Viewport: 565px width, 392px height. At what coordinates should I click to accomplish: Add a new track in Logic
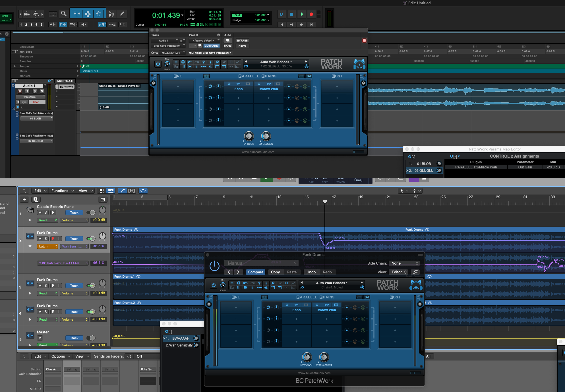[24, 200]
